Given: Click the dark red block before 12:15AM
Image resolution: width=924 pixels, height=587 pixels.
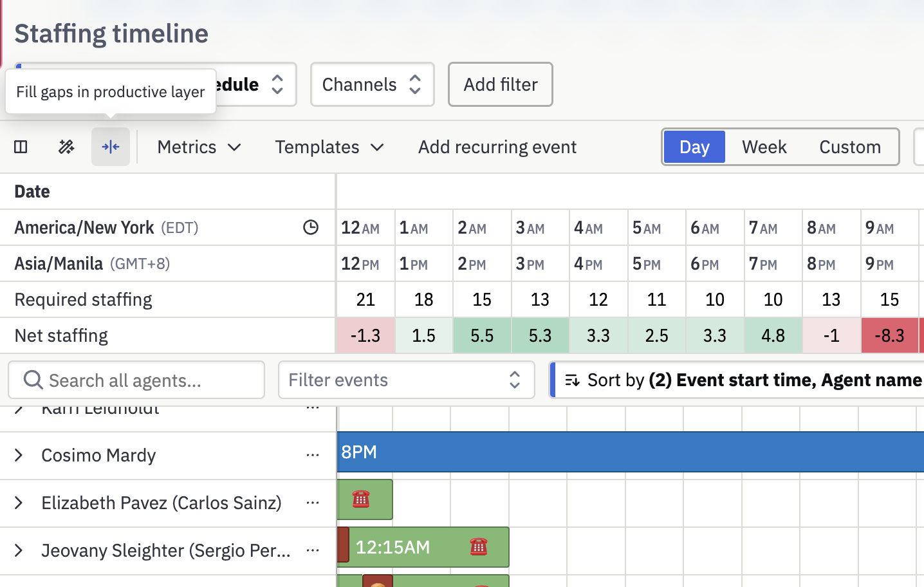Looking at the screenshot, I should 343,545.
